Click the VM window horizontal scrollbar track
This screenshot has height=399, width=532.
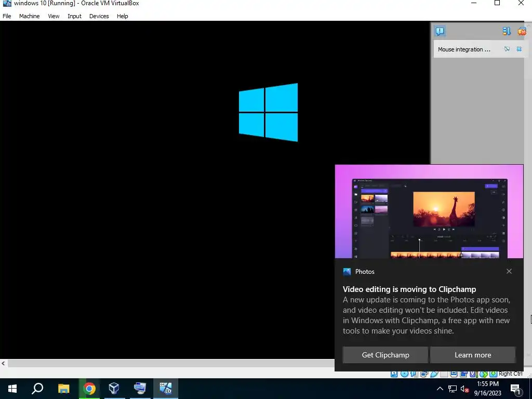[170, 363]
